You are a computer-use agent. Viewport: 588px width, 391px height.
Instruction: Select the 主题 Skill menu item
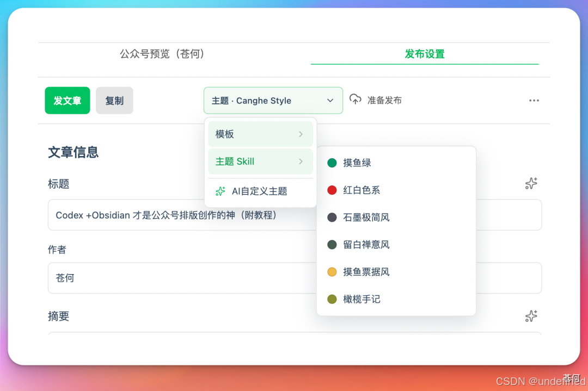coord(260,162)
